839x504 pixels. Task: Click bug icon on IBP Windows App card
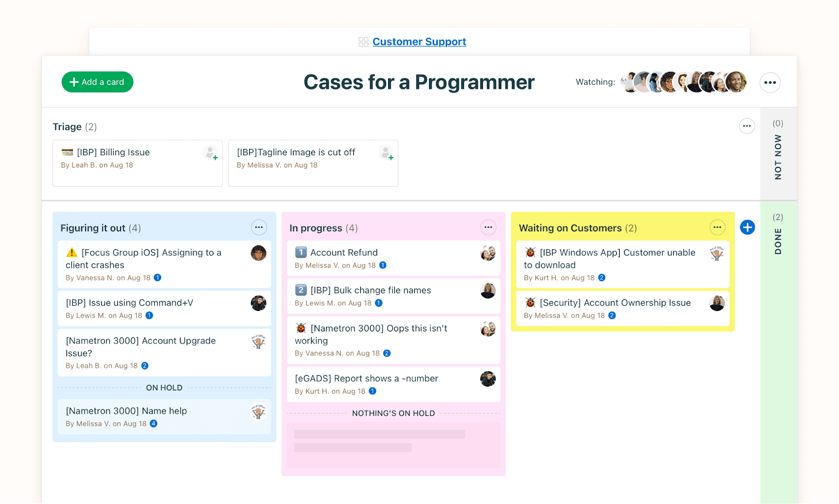pyautogui.click(x=530, y=252)
